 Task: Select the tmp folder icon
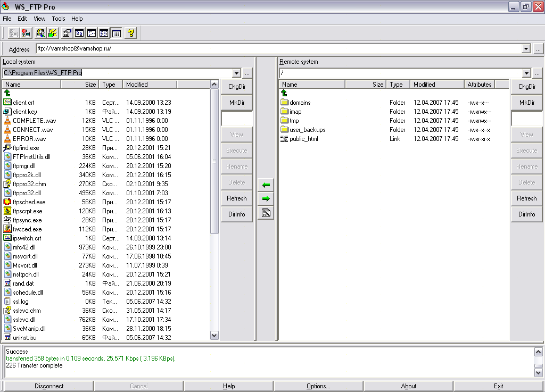[x=285, y=120]
